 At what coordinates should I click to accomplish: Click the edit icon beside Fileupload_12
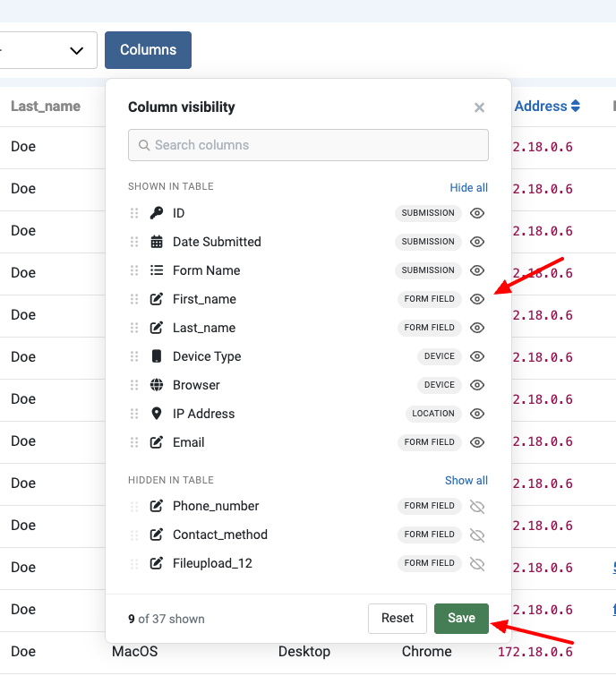point(157,563)
